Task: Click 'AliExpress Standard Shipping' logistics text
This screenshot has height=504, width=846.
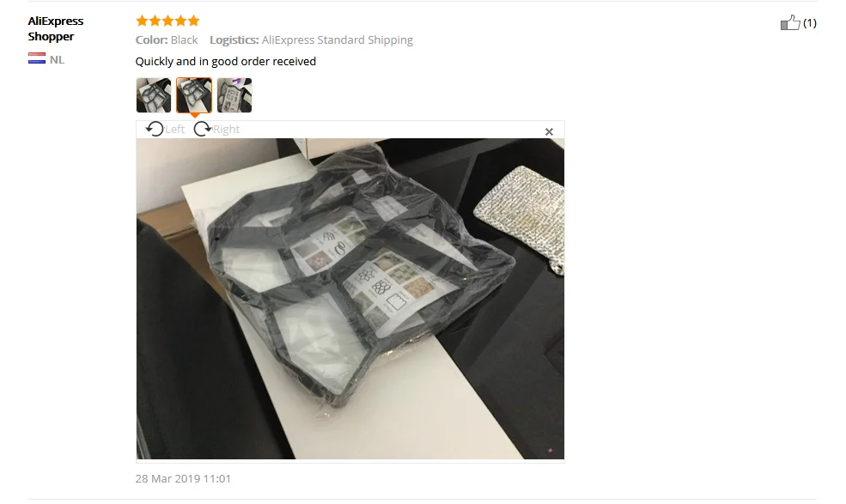Action: coord(338,40)
